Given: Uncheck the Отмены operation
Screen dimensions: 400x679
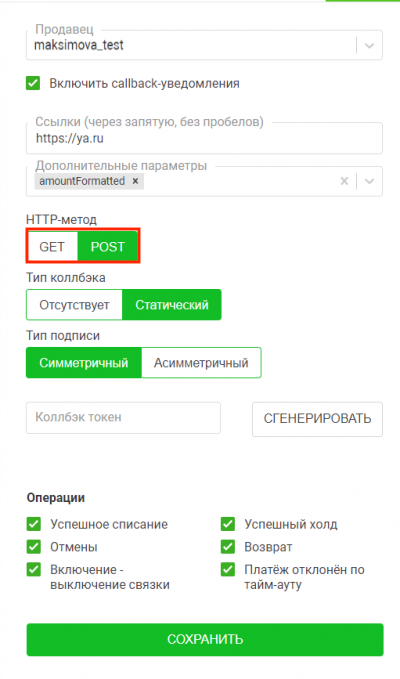Looking at the screenshot, I should pyautogui.click(x=34, y=546).
